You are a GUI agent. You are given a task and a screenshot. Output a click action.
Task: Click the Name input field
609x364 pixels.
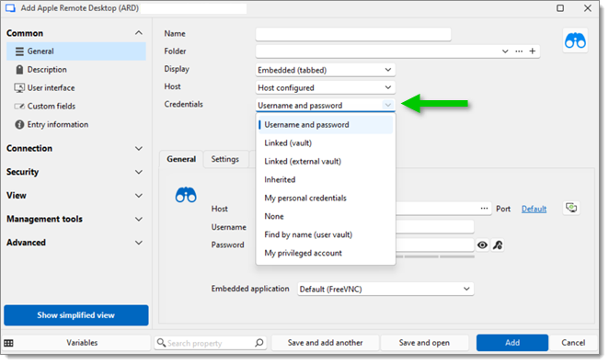click(x=353, y=34)
